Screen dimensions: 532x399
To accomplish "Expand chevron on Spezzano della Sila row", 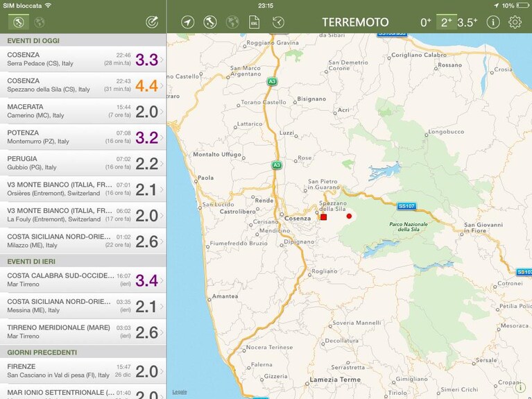I will point(162,85).
